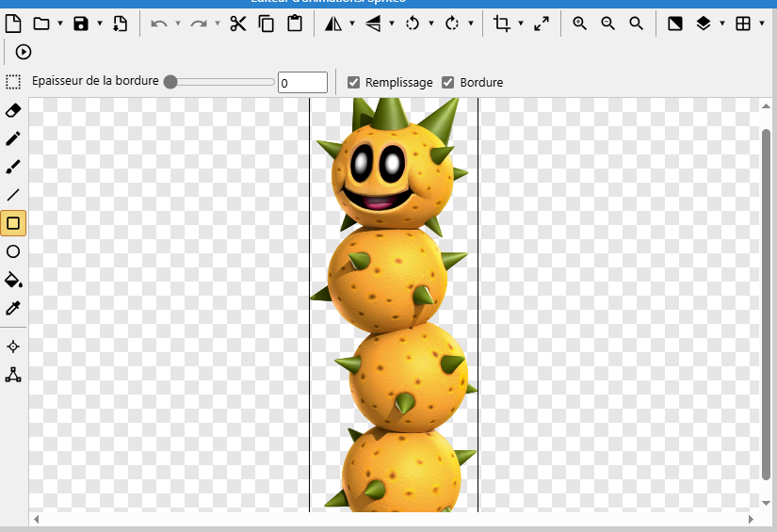Screen dimensions: 777x532
Task: Zoom out with the minus magnifier
Action: (x=608, y=24)
